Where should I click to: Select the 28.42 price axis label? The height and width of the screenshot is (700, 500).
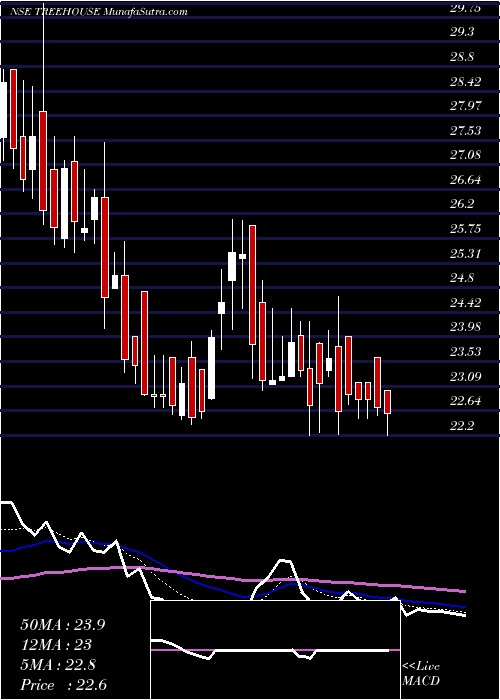coord(465,82)
